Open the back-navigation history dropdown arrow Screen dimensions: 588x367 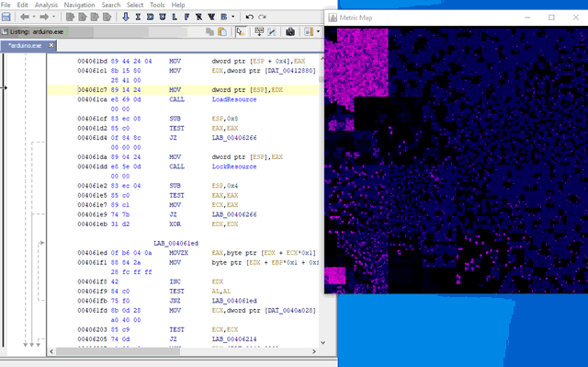coord(34,17)
